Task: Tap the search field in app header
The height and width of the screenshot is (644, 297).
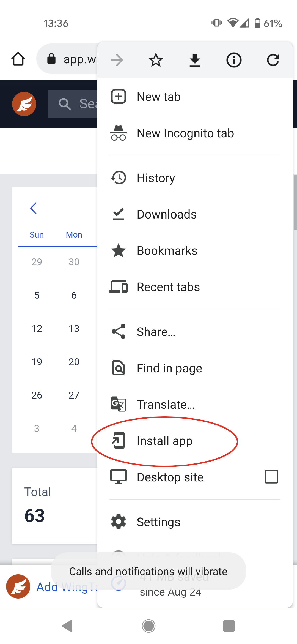Action: coord(73,104)
